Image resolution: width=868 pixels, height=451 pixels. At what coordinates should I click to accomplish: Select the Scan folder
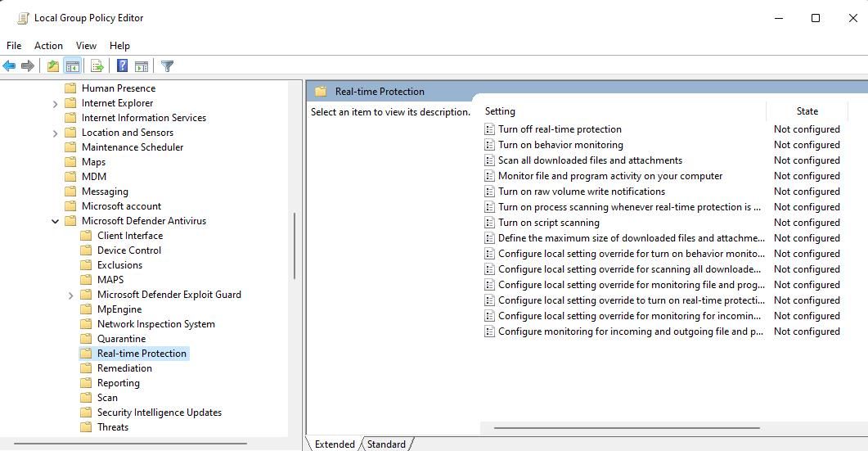[x=107, y=397]
